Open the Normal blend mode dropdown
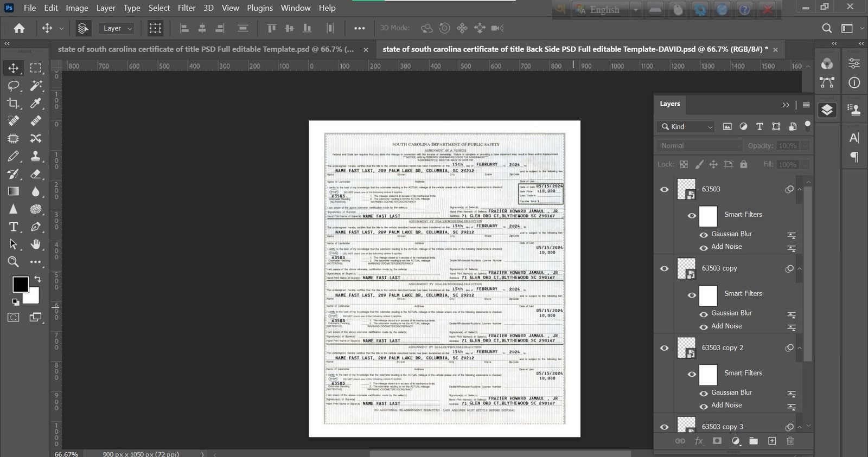This screenshot has width=868, height=457. point(699,146)
